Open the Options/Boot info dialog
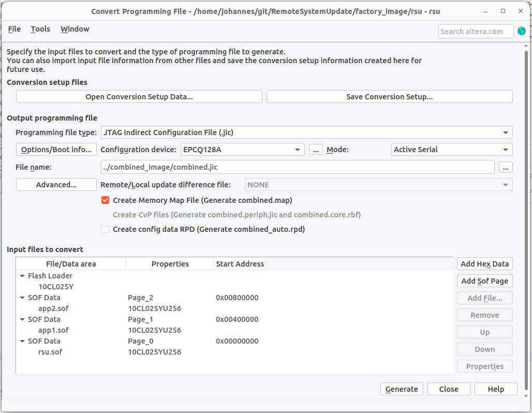Image resolution: width=532 pixels, height=413 pixels. coord(56,149)
